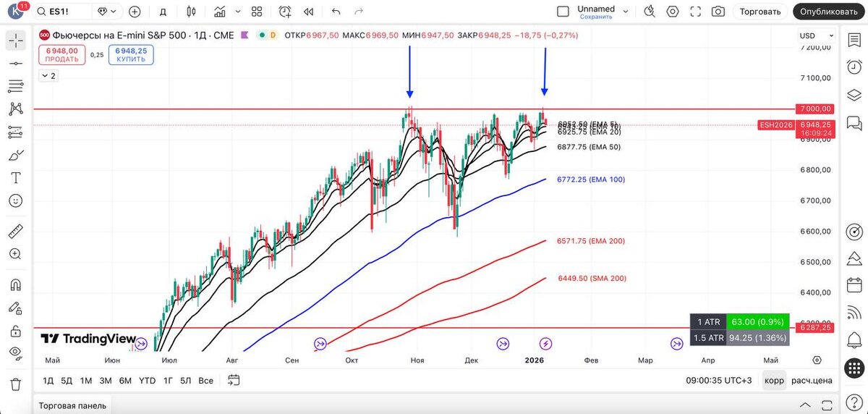This screenshot has height=414, width=868.
Task: Open the alerts clock panel in right sidebar
Action: point(854,67)
